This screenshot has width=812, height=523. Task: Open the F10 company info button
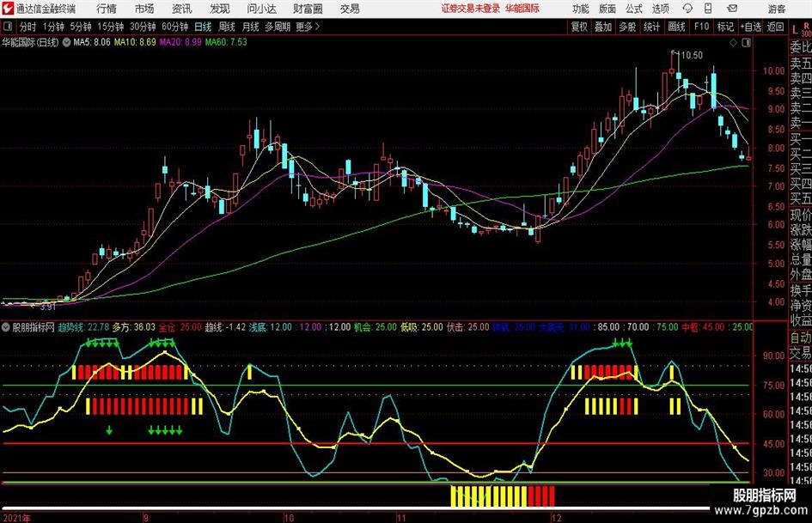pos(702,27)
